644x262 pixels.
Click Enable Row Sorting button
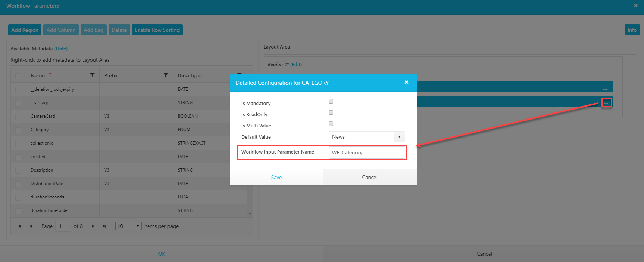point(157,30)
